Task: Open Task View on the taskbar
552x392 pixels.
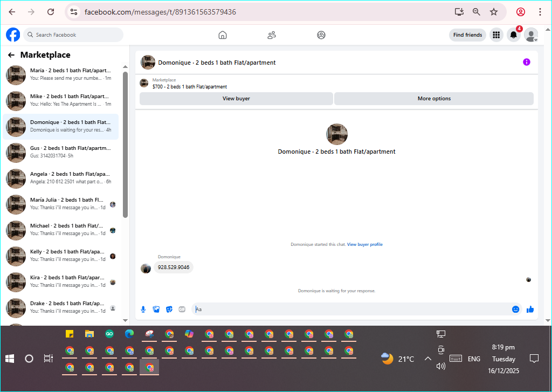Action: (48, 359)
